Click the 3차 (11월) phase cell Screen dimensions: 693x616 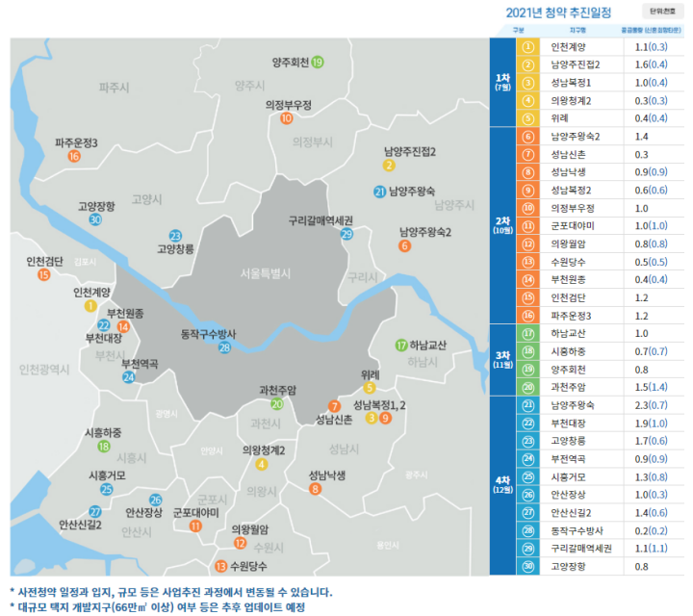tap(503, 360)
